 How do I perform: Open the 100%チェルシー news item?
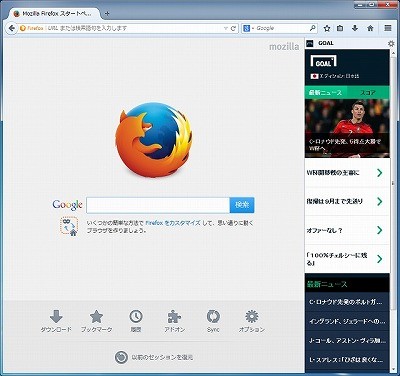point(347,259)
